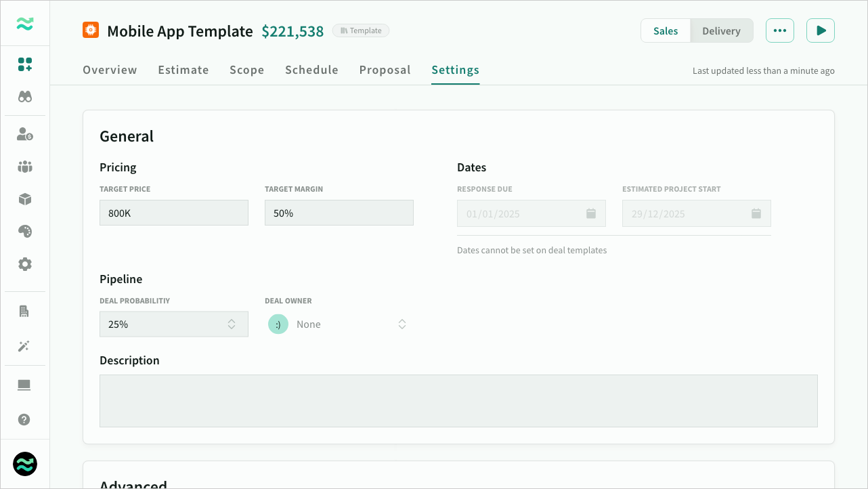This screenshot has width=868, height=489.
Task: Click the Template badge
Action: pos(361,30)
